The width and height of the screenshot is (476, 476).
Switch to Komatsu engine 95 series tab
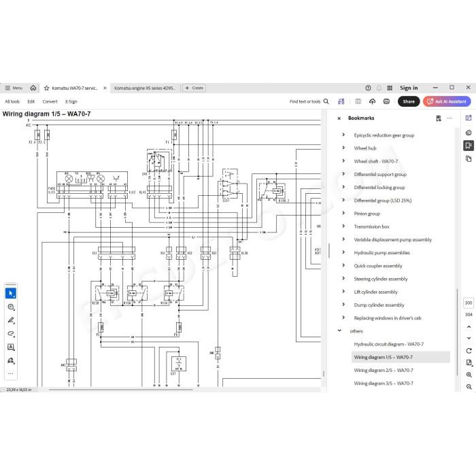tap(145, 88)
